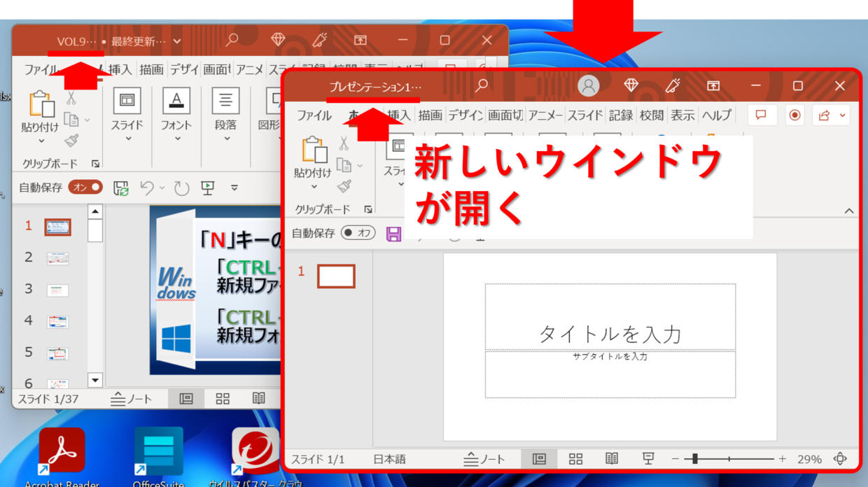Open the copy dropdown arrow in the front window
Image resolution: width=868 pixels, height=487 pixels.
[360, 166]
